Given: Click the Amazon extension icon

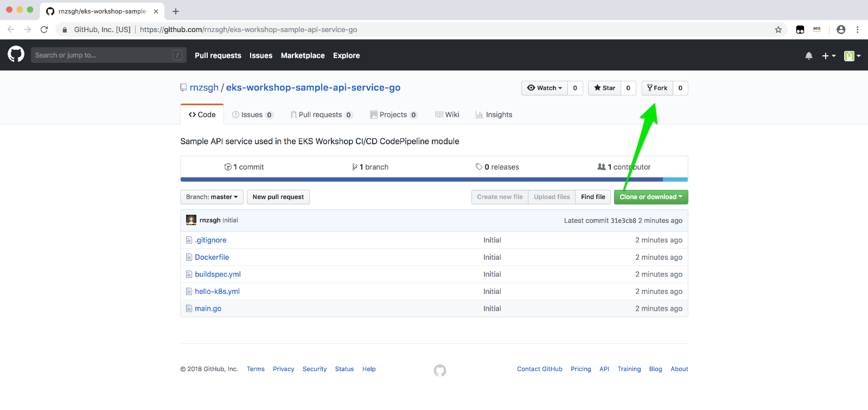Looking at the screenshot, I should pyautogui.click(x=816, y=30).
